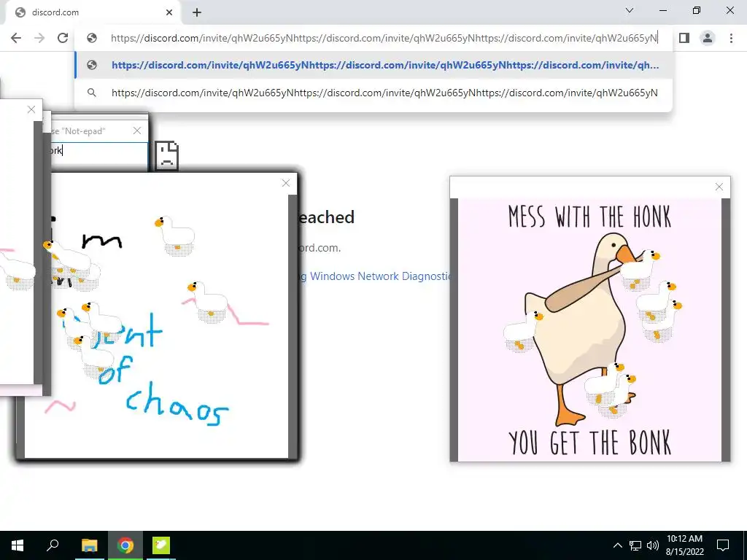Viewport: 747px width, 560px height.
Task: Choose the search suggestion with magnifier icon
Action: pyautogui.click(x=373, y=93)
